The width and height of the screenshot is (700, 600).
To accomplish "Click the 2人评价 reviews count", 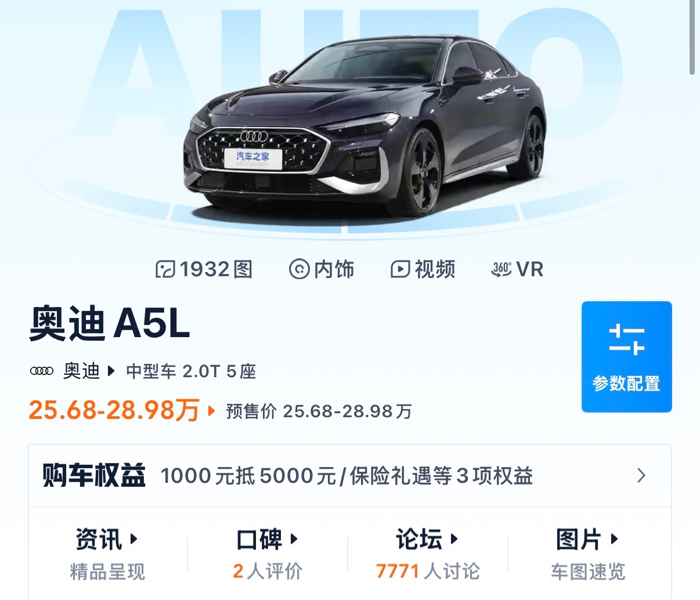I will [x=268, y=571].
